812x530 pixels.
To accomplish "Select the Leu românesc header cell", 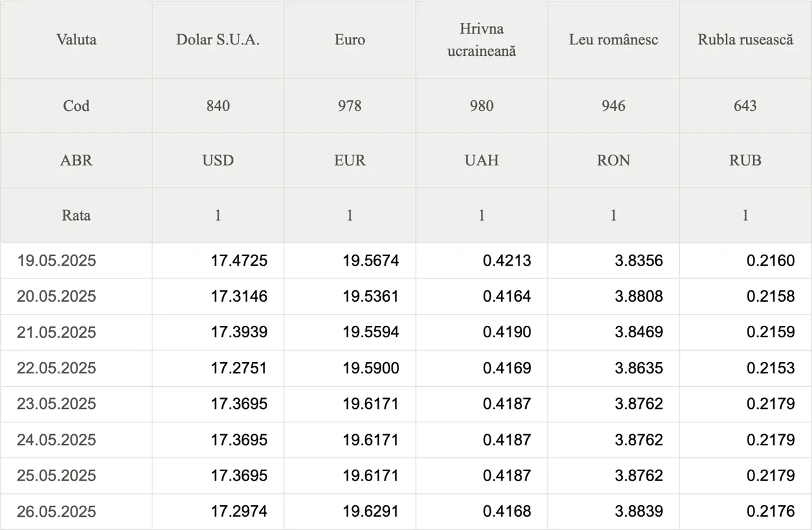I will tap(613, 40).
